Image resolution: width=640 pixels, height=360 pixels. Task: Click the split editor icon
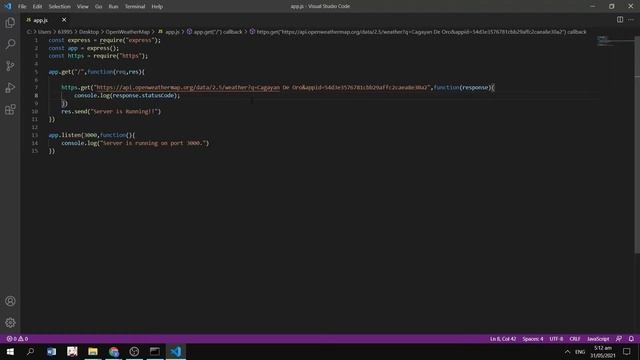(x=620, y=20)
